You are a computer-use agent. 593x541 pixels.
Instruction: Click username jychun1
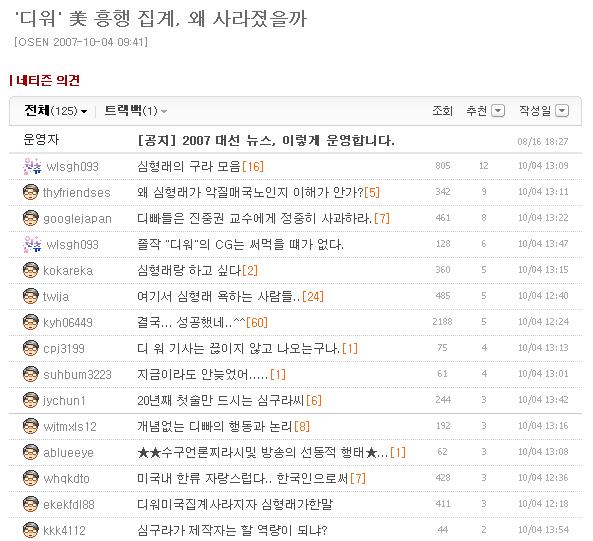[x=64, y=401]
